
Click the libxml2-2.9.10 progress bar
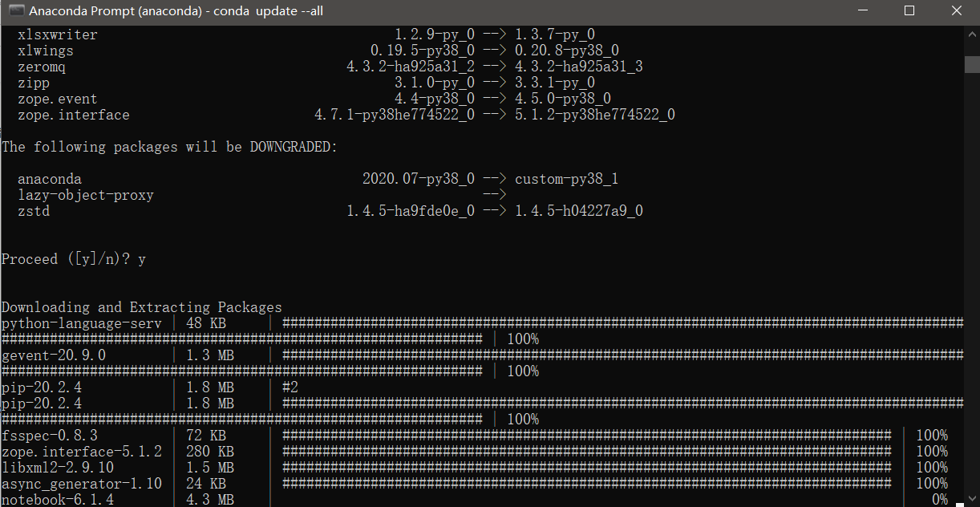[x=587, y=468]
